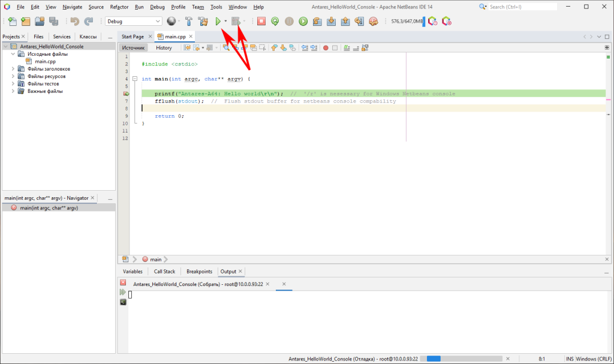The width and height of the screenshot is (614, 364).
Task: Click the Step Into icon
Action: tap(331, 22)
